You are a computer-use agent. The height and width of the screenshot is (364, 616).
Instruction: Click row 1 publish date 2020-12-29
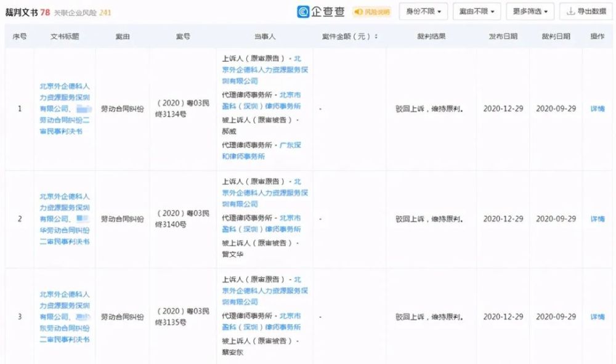(x=503, y=109)
